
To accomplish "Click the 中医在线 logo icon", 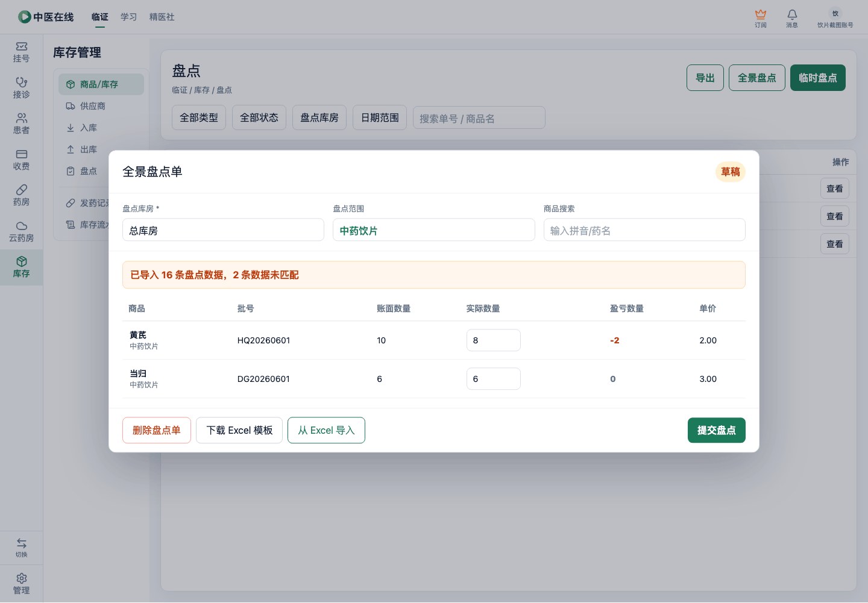I will coord(24,17).
